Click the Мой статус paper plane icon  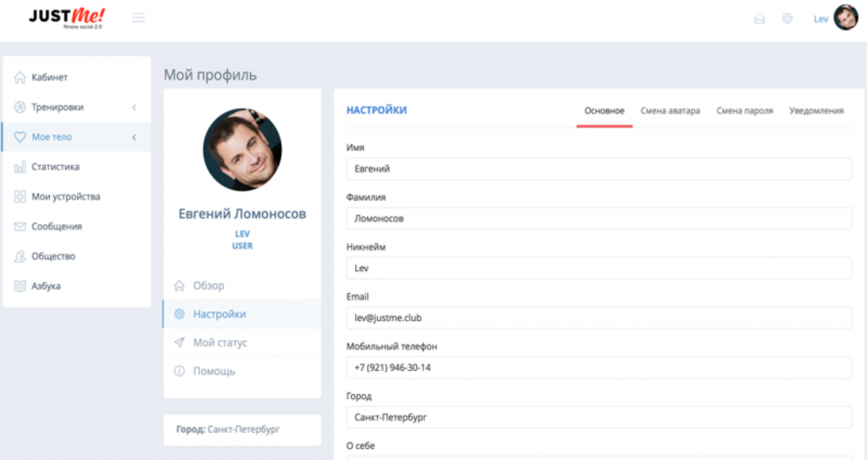[180, 342]
